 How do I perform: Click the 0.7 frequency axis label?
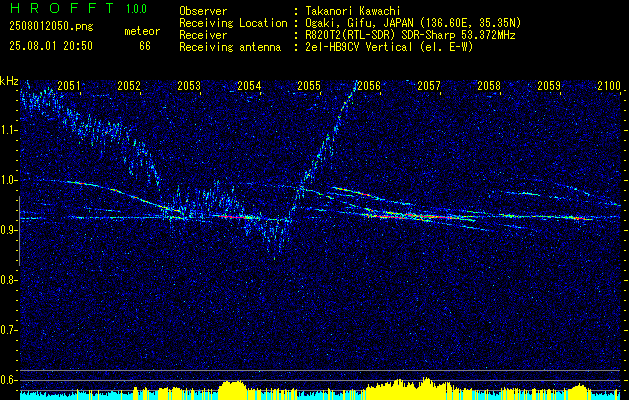pyautogui.click(x=9, y=330)
